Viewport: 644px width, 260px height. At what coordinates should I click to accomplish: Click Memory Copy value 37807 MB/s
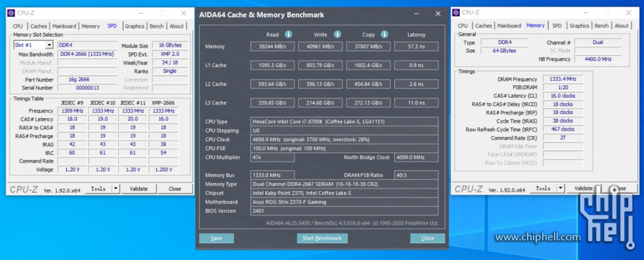[369, 47]
